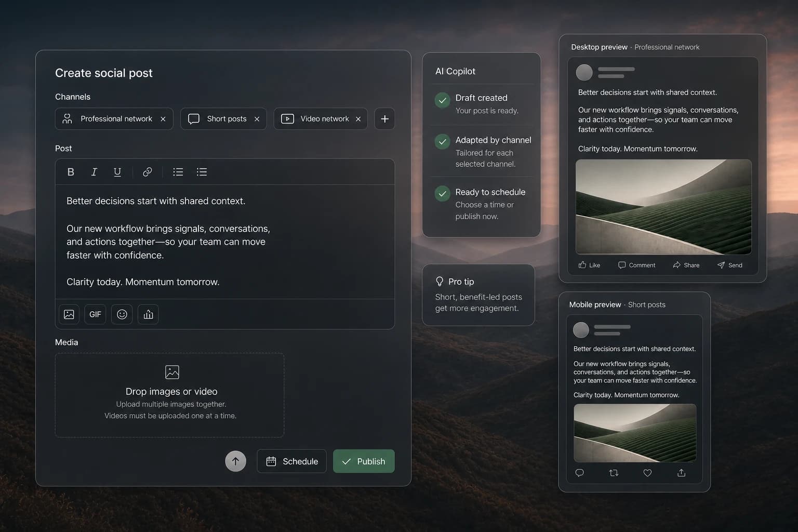Viewport: 798px width, 532px height.
Task: Open the Desktop preview post image
Action: [663, 207]
